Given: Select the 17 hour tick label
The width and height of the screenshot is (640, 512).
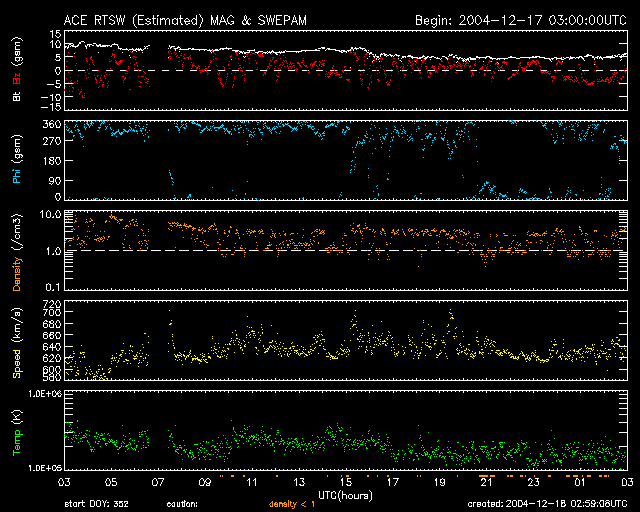Looking at the screenshot, I should coord(393,483).
